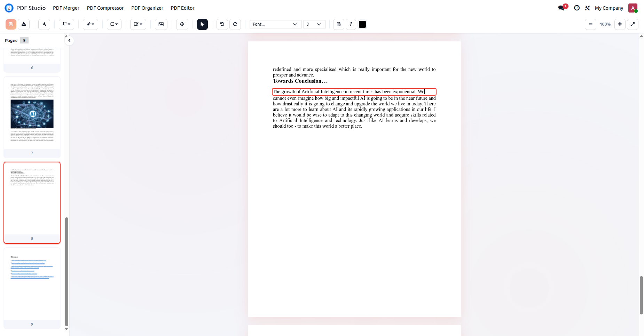Open the Font family dropdown

pyautogui.click(x=275, y=24)
